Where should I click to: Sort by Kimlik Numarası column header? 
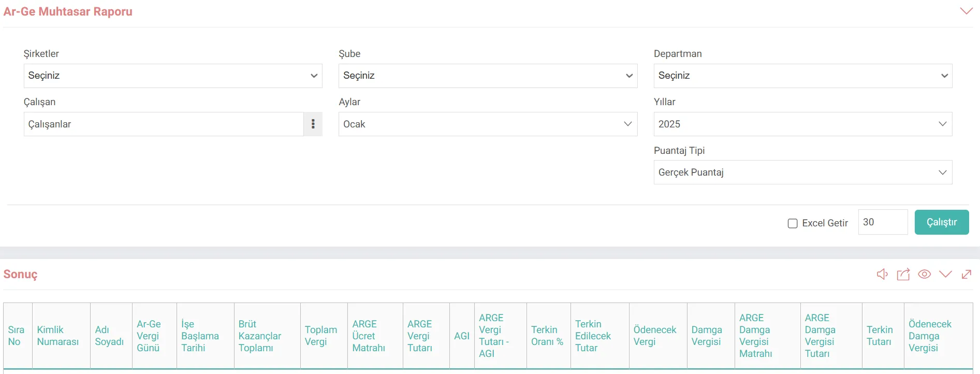tap(58, 336)
